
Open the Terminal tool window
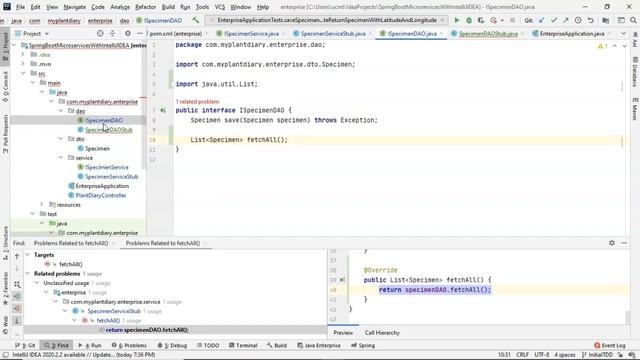(x=243, y=345)
